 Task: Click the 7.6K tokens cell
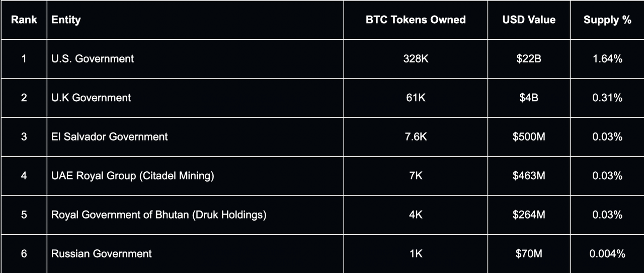(416, 136)
